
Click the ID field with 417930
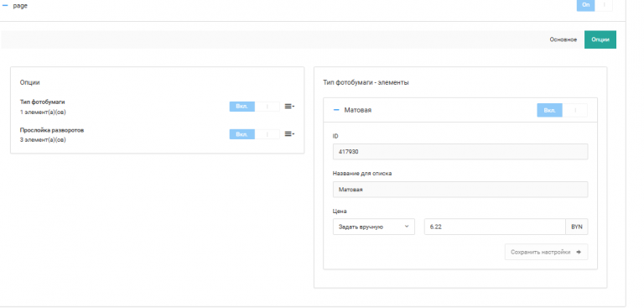(x=460, y=152)
